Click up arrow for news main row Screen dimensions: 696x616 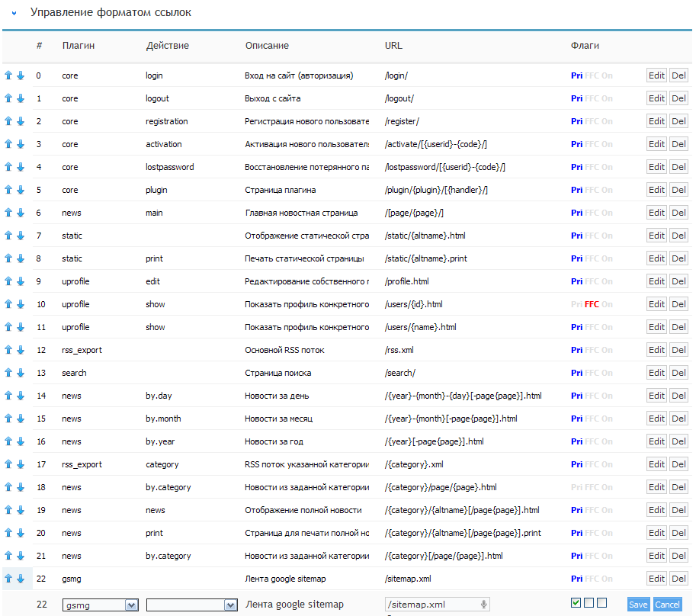pos(8,213)
